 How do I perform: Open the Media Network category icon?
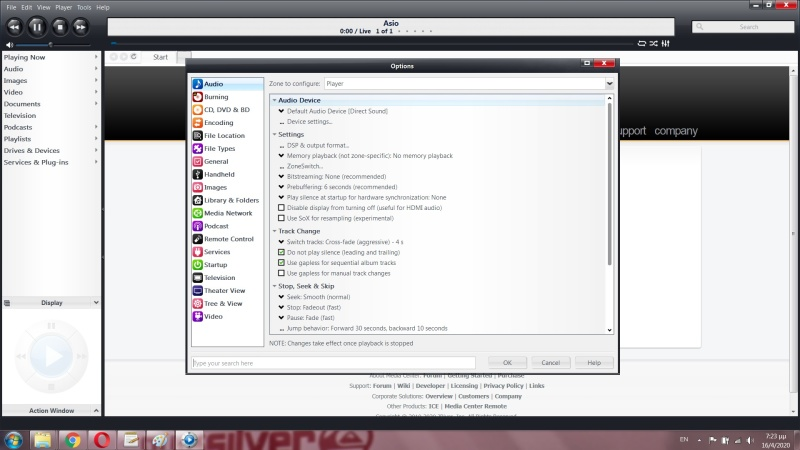pos(197,213)
